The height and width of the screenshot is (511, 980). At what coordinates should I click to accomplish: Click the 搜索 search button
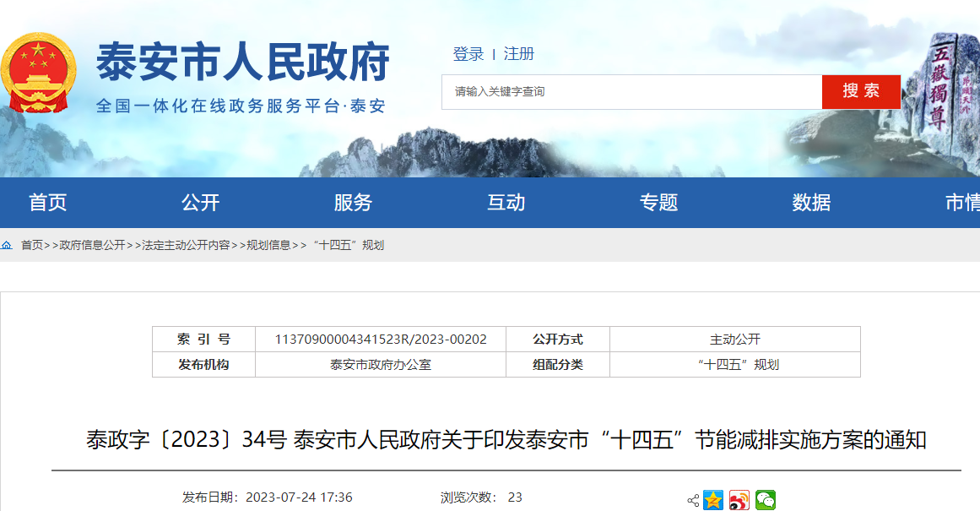(x=861, y=91)
